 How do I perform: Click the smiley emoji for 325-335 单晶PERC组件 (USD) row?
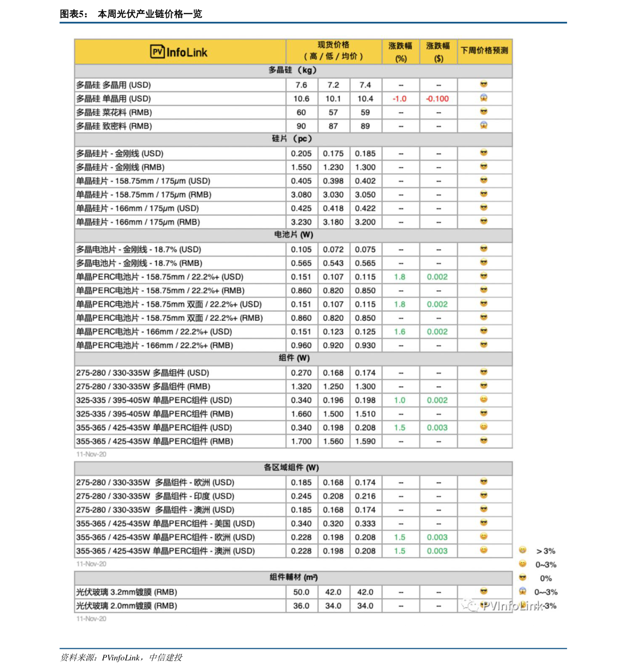tap(484, 400)
